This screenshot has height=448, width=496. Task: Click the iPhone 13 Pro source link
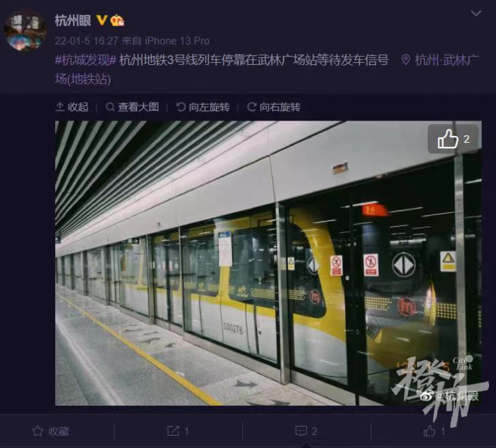177,41
